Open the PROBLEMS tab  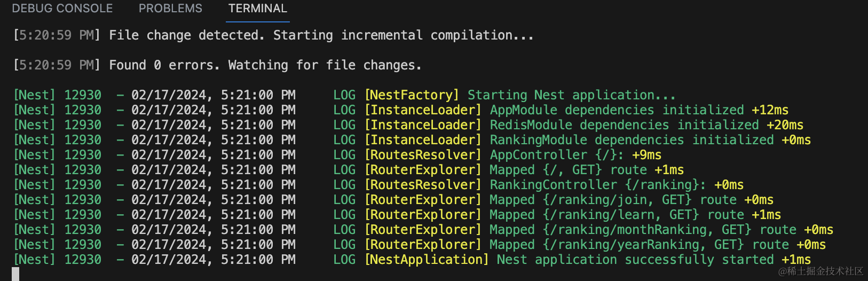pyautogui.click(x=170, y=9)
